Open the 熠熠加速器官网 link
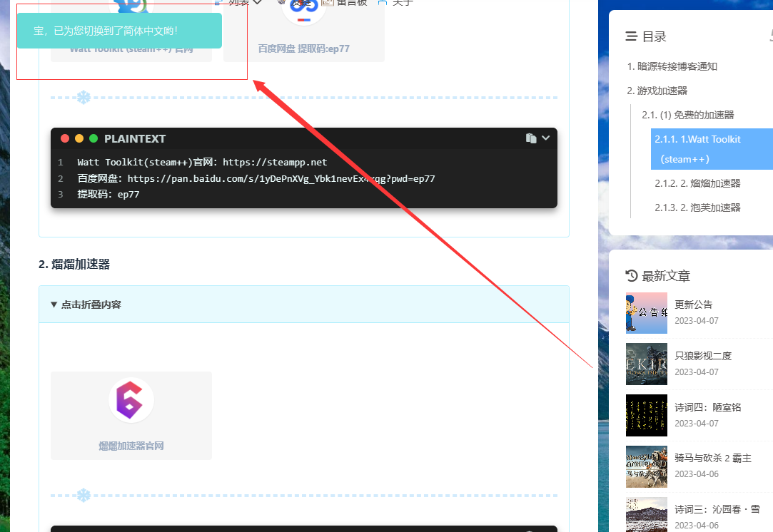 tap(131, 446)
